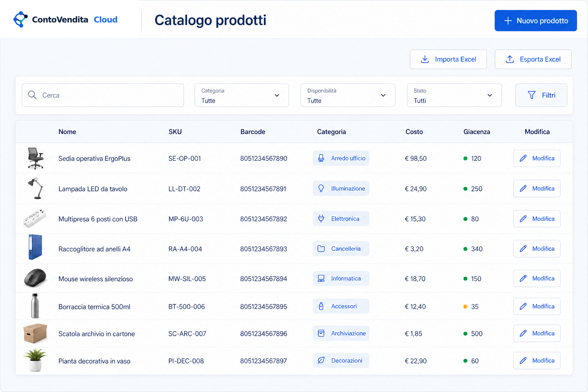588x392 pixels.
Task: Click the Arredo ufficio chair category icon
Action: (x=321, y=158)
